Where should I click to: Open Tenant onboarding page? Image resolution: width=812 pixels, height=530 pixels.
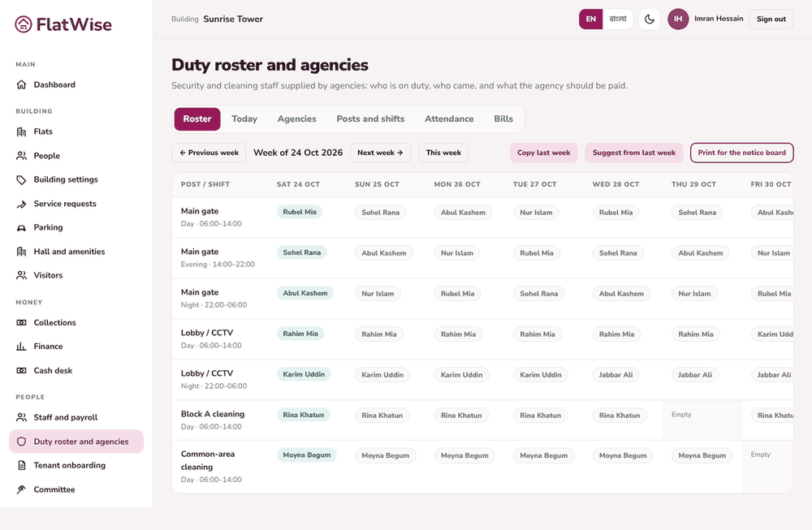76,465
